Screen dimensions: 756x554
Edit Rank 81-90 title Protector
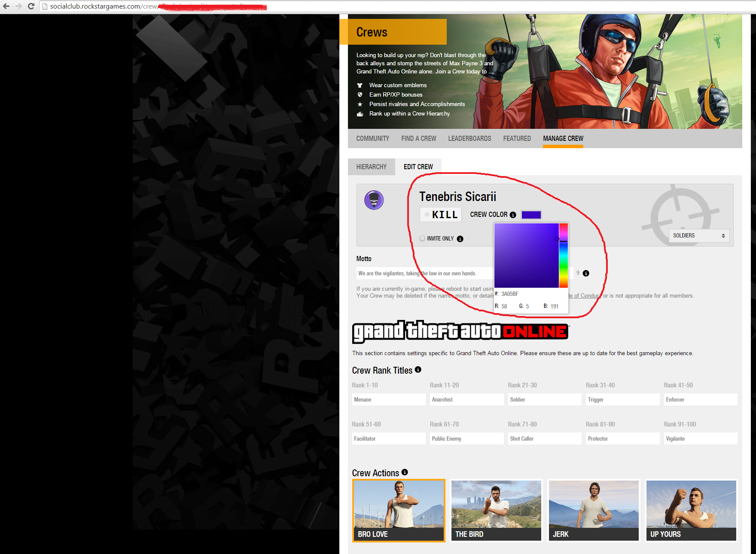tap(623, 438)
